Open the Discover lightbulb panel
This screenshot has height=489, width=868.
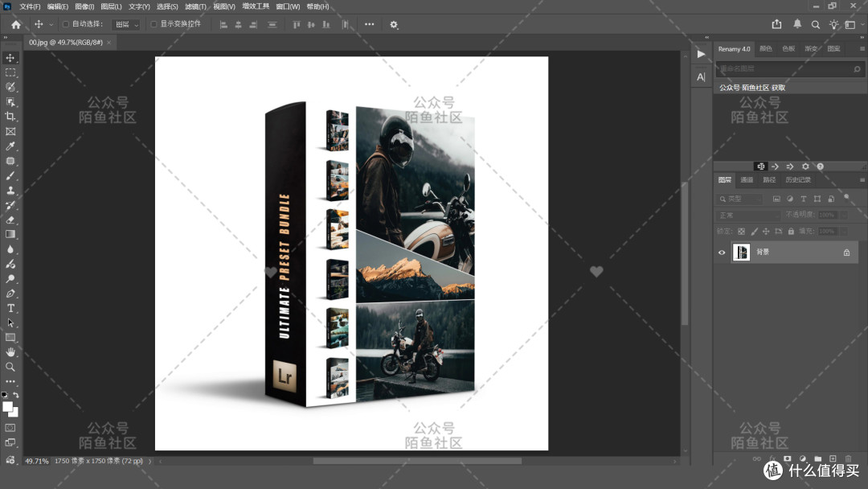pyautogui.click(x=833, y=24)
